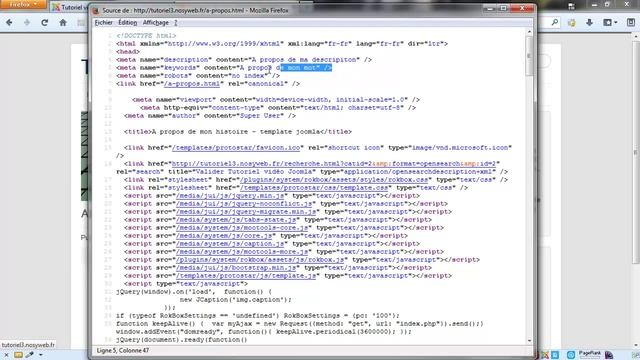640x360 pixels.
Task: Open the /media/jui/js/jquery.min.js link
Action: point(230,196)
